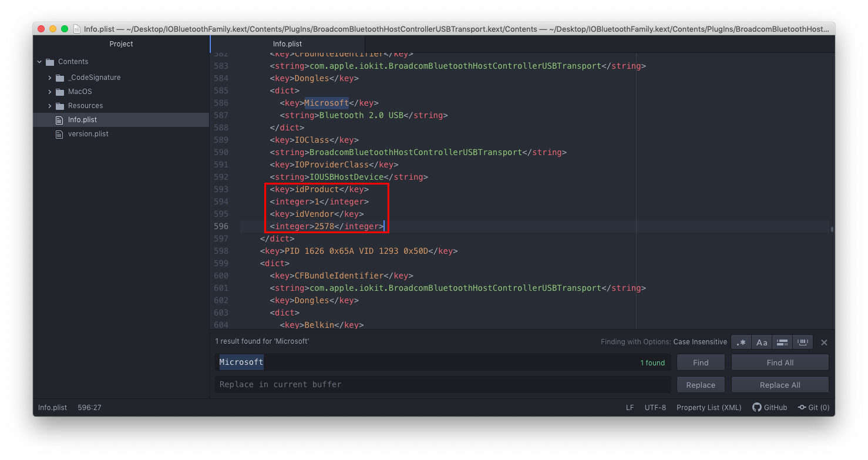Click the IOProviderClass key text
This screenshot has height=460, width=868.
(331, 164)
